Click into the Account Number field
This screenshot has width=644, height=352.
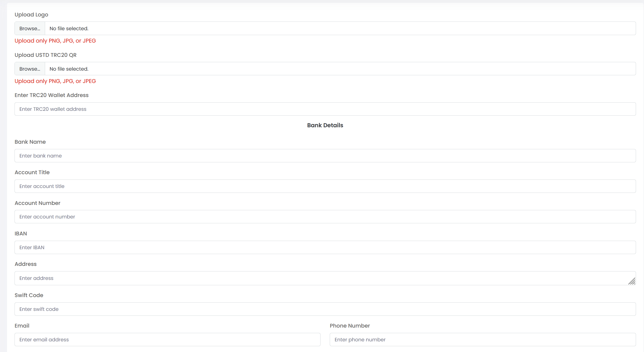coord(325,217)
